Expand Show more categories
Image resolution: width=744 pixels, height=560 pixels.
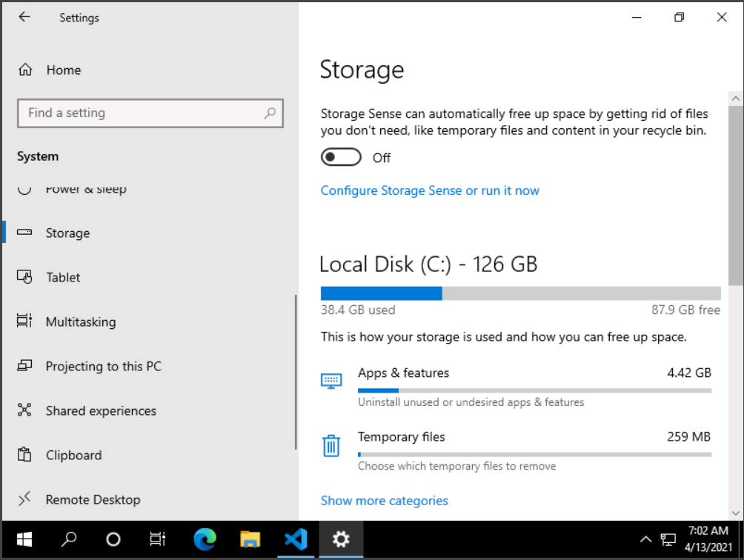[384, 501]
